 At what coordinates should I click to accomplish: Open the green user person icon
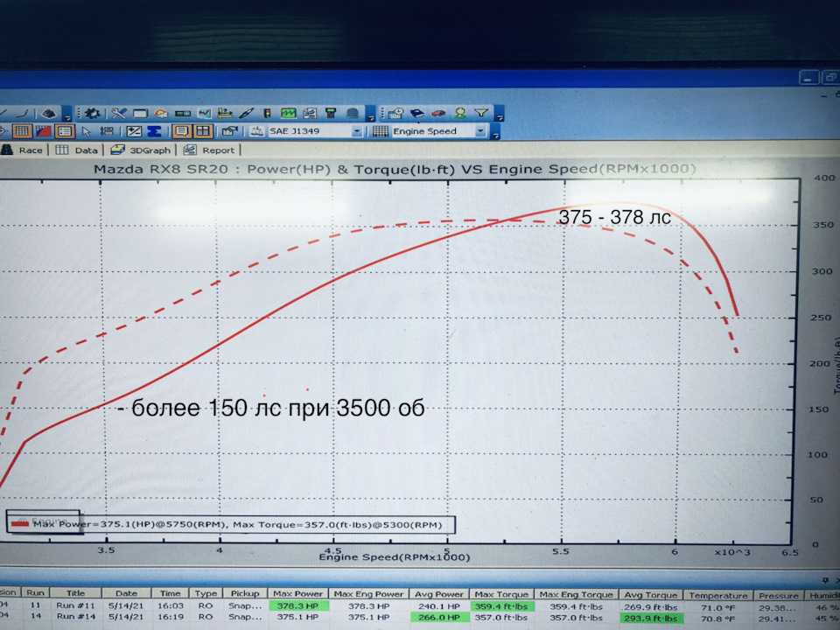pyautogui.click(x=459, y=113)
